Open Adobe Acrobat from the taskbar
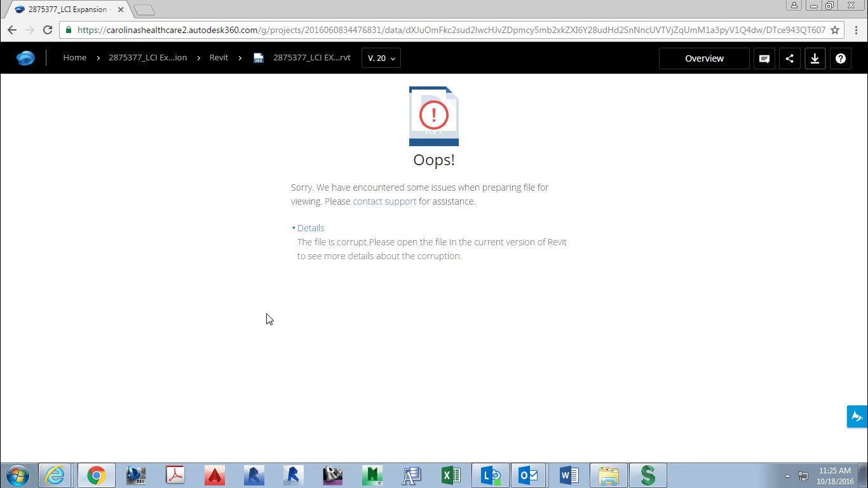The image size is (868, 488). pos(175,475)
